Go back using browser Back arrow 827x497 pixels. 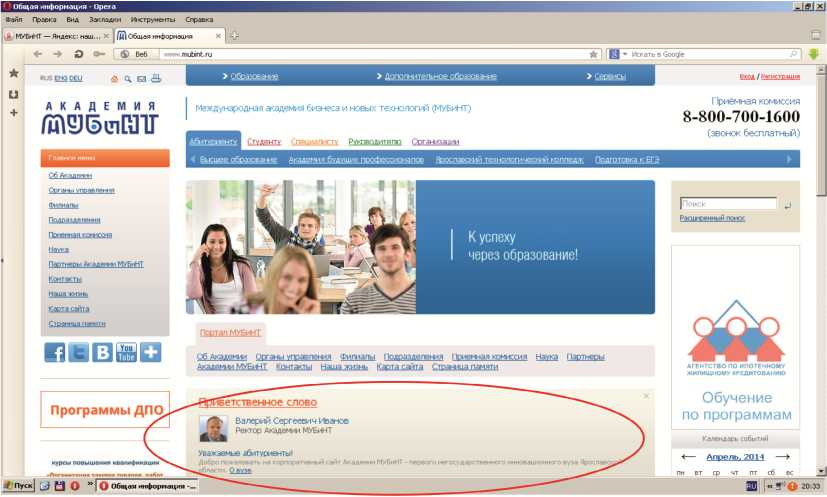click(37, 54)
